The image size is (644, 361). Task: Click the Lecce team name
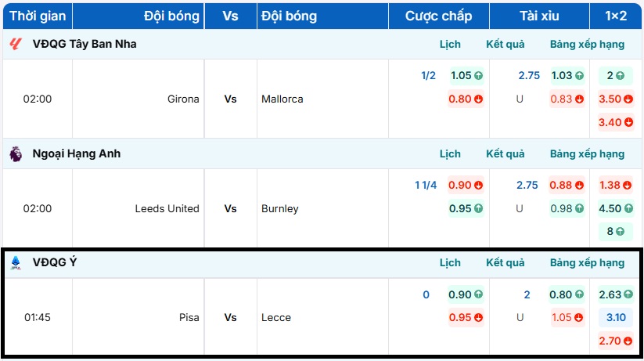click(x=276, y=317)
